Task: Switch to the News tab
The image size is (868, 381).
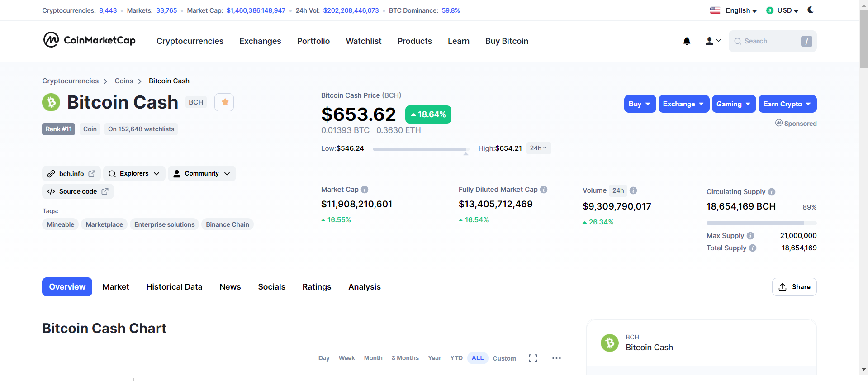Action: pos(230,287)
